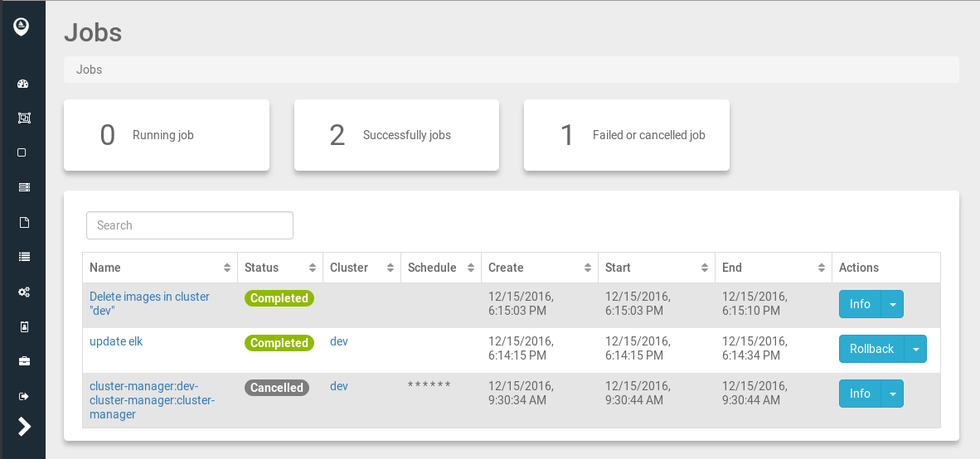Click the briefcase icon in sidebar
Image resolution: width=980 pixels, height=459 pixels.
24,361
